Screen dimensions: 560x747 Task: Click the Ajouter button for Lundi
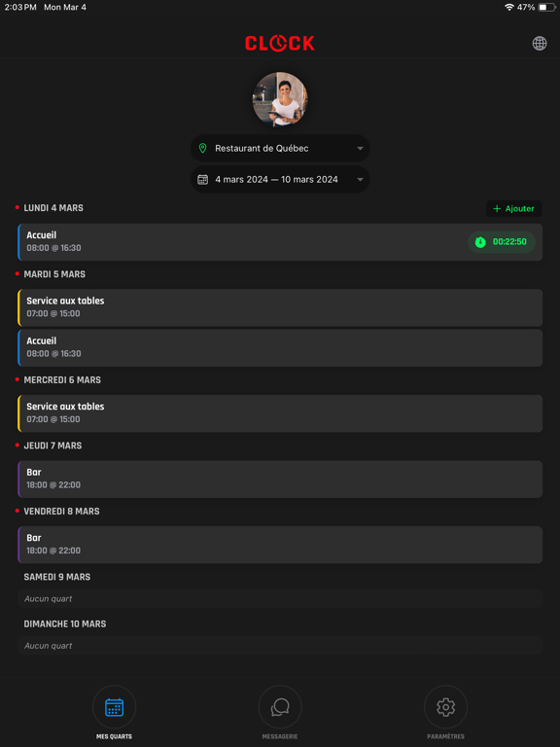coord(513,209)
